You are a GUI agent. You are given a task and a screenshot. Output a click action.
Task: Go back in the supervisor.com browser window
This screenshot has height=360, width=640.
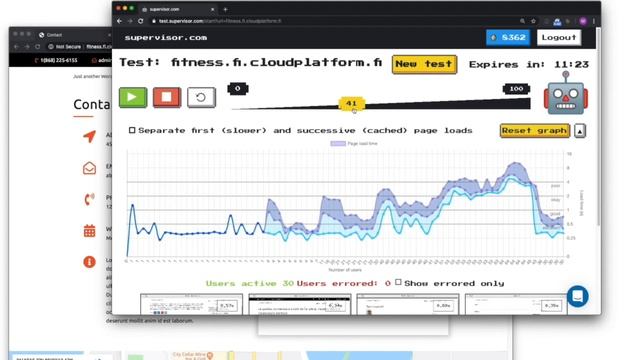(x=119, y=21)
